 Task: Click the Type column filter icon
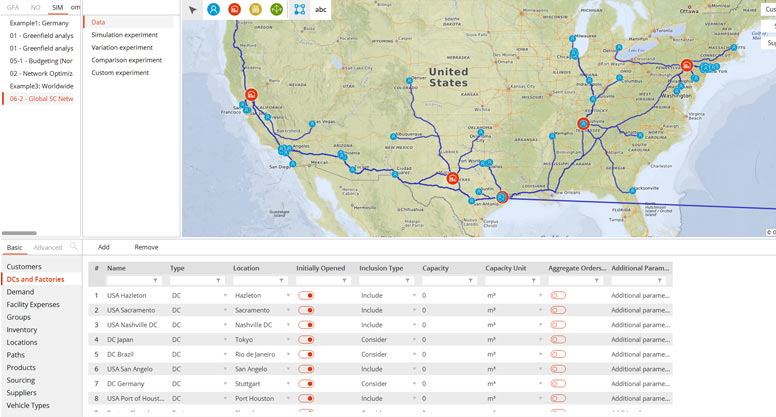tap(218, 280)
